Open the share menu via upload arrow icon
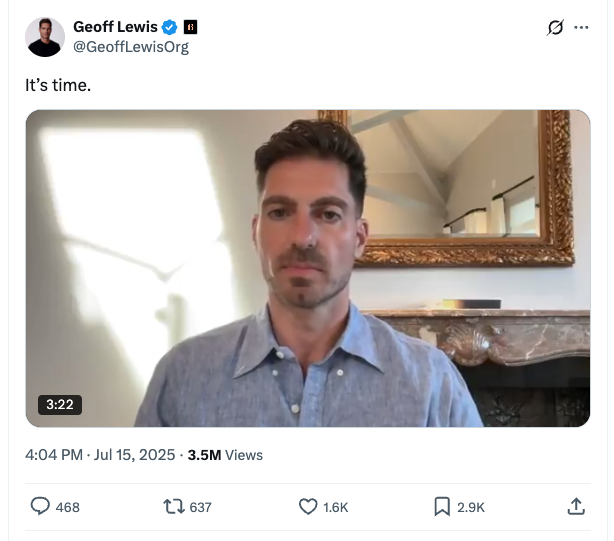The width and height of the screenshot is (614, 541). 576,507
